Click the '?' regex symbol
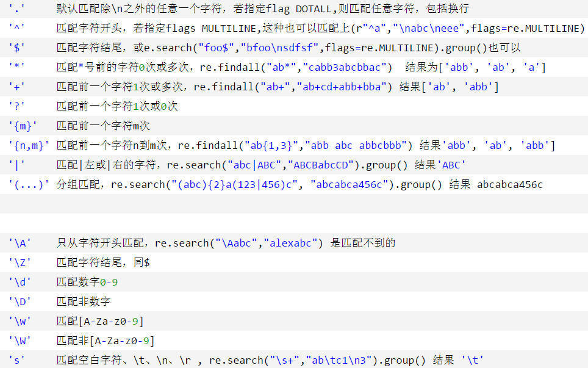Image resolution: width=588 pixels, height=368 pixels. 16,106
